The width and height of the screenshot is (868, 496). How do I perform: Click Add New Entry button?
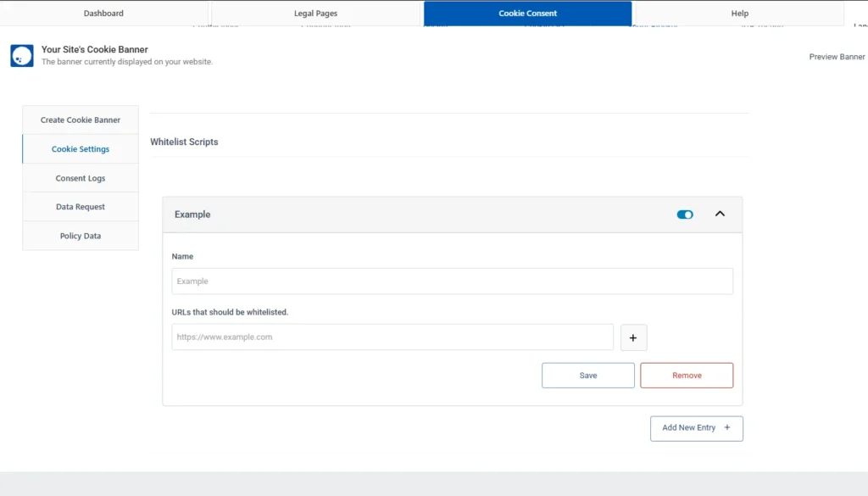tap(697, 428)
